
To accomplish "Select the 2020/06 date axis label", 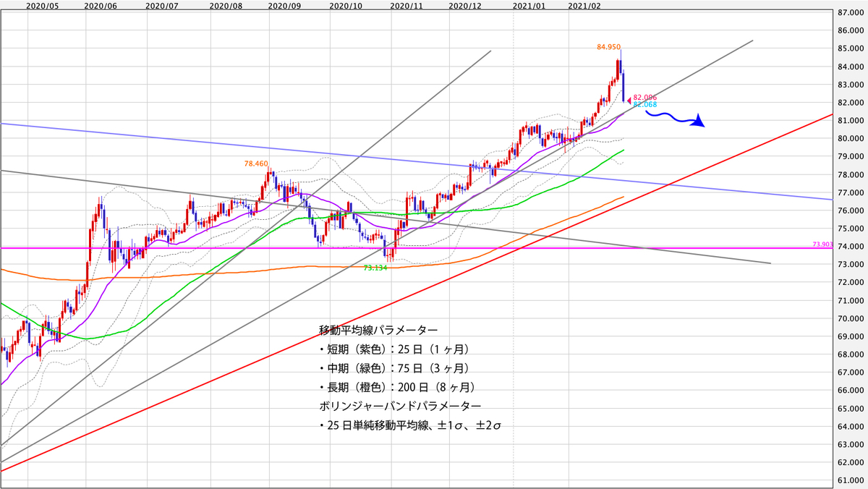I will (x=100, y=5).
